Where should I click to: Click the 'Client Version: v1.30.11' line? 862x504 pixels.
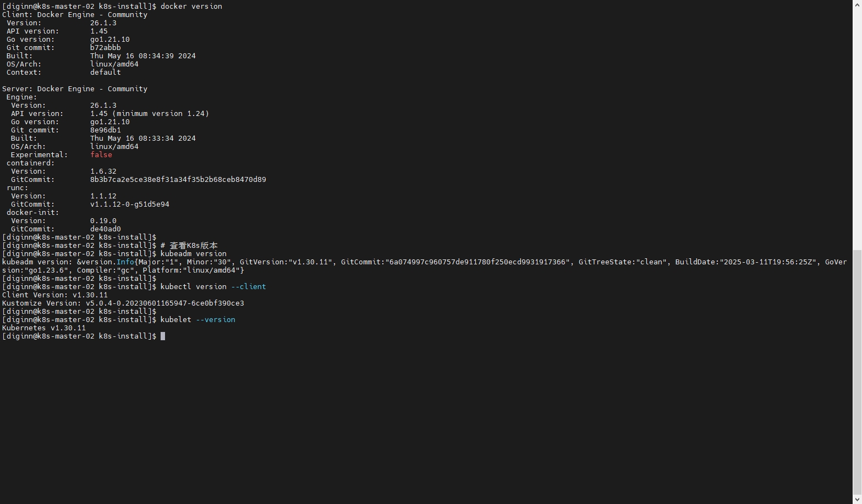[x=55, y=295]
